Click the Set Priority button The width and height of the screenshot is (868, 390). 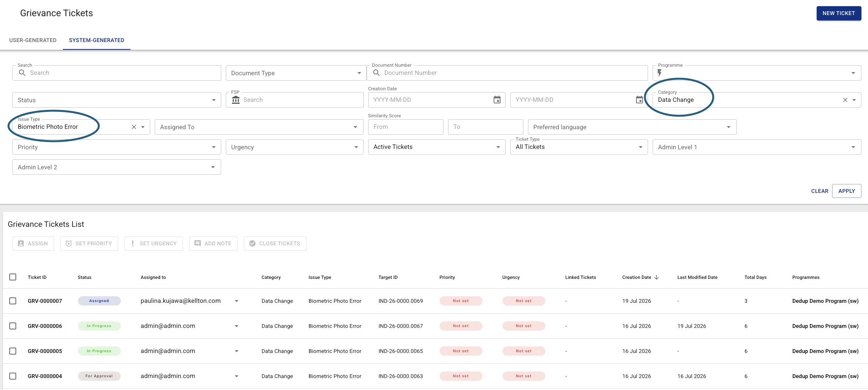(x=89, y=243)
